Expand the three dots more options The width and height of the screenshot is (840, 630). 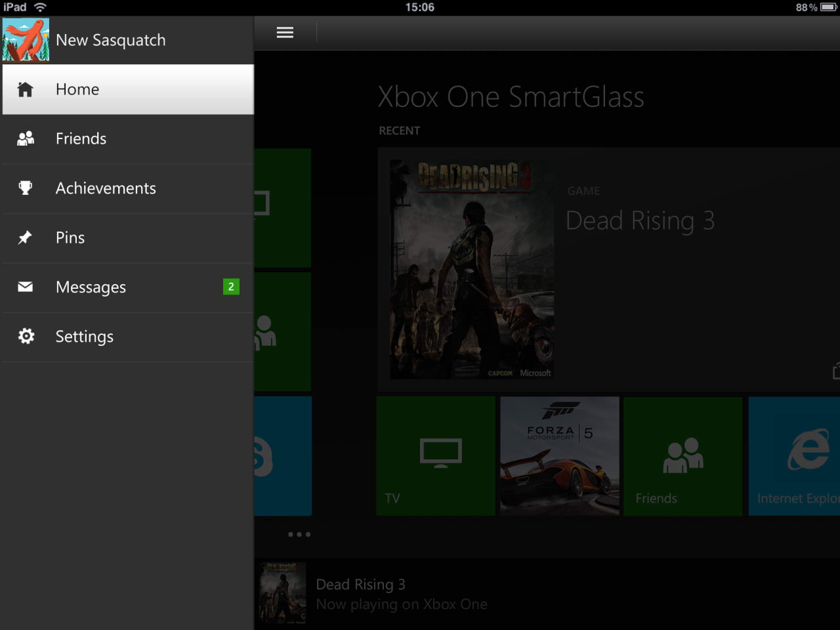(x=299, y=534)
